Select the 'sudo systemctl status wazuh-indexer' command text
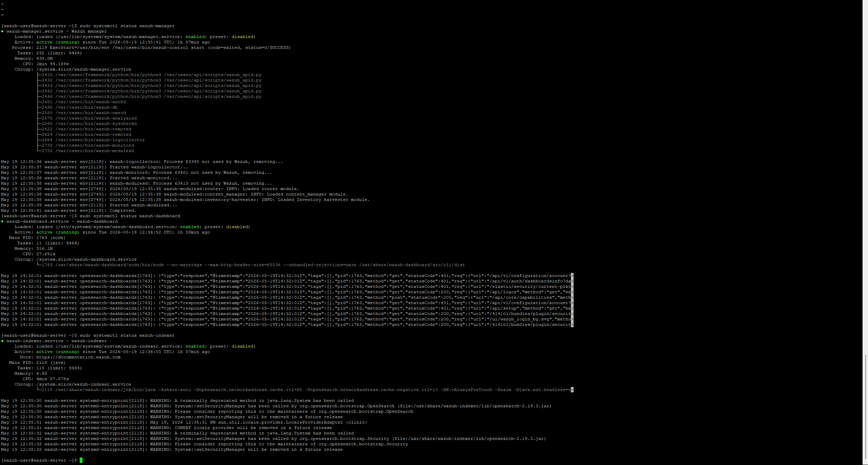This screenshot has width=868, height=465. tap(127, 335)
